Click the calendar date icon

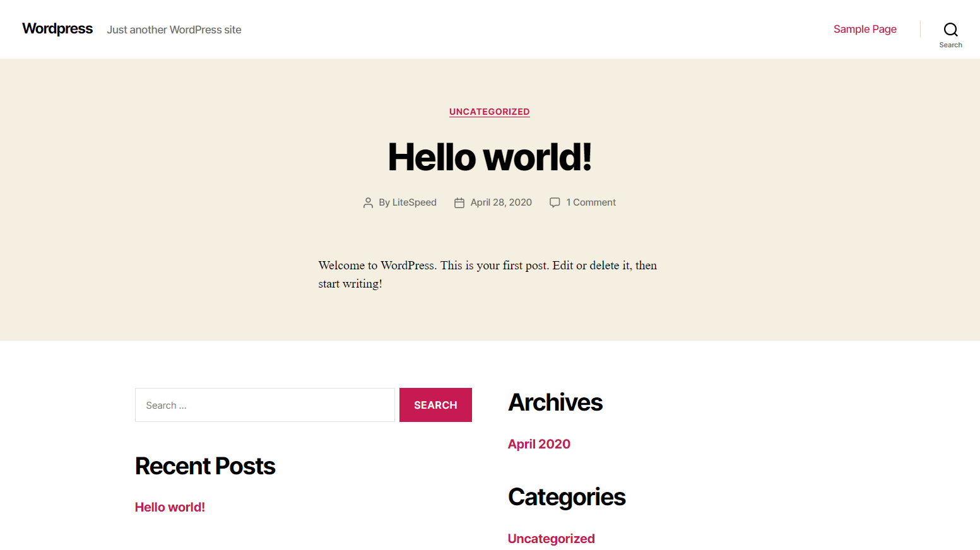pyautogui.click(x=459, y=202)
